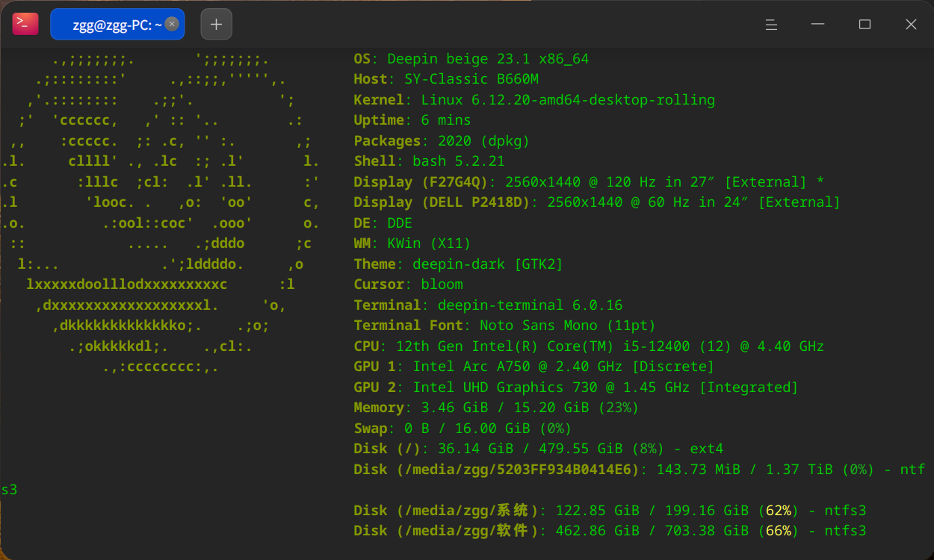The height and width of the screenshot is (560, 934).
Task: Close the zgg@zgg-PC tab
Action: (x=172, y=24)
